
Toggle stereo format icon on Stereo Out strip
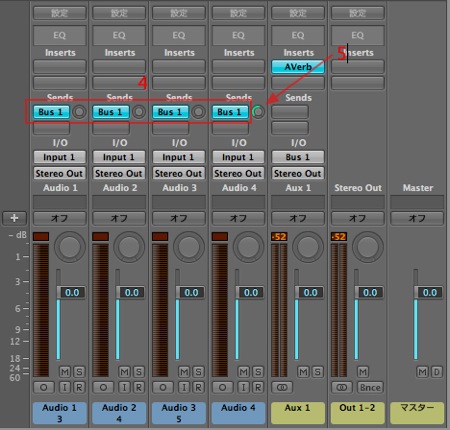pos(342,387)
